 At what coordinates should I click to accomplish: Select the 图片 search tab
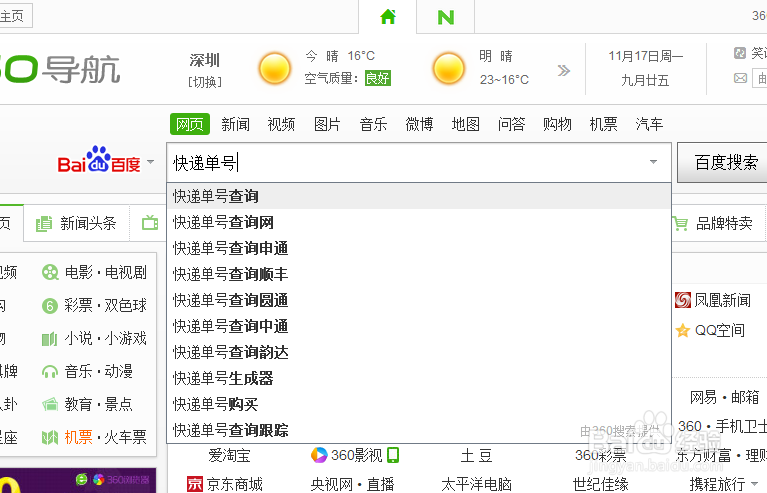pyautogui.click(x=327, y=124)
